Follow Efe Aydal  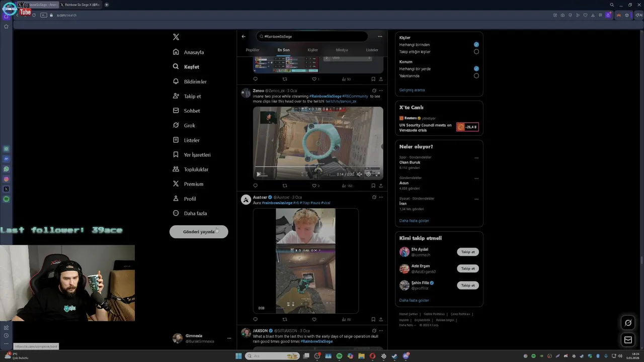(468, 252)
